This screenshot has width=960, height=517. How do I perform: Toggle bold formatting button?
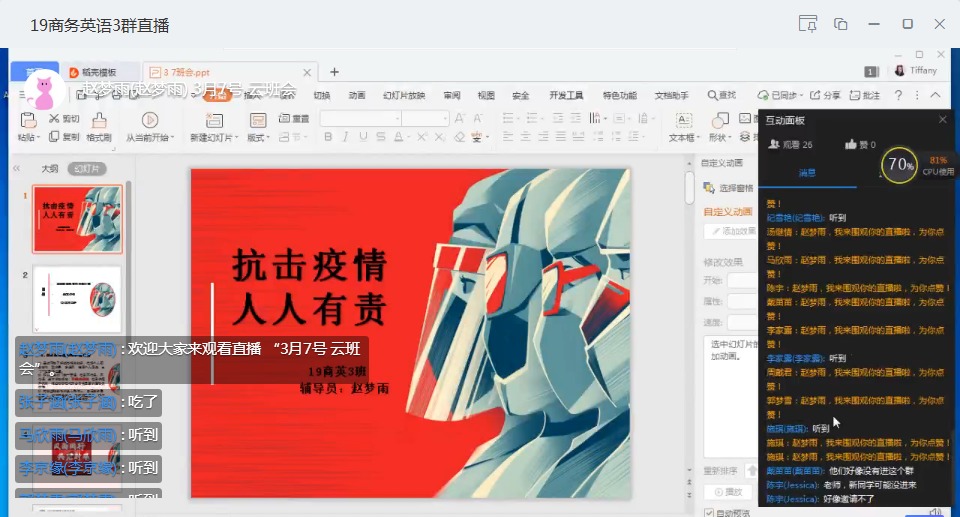pos(329,137)
